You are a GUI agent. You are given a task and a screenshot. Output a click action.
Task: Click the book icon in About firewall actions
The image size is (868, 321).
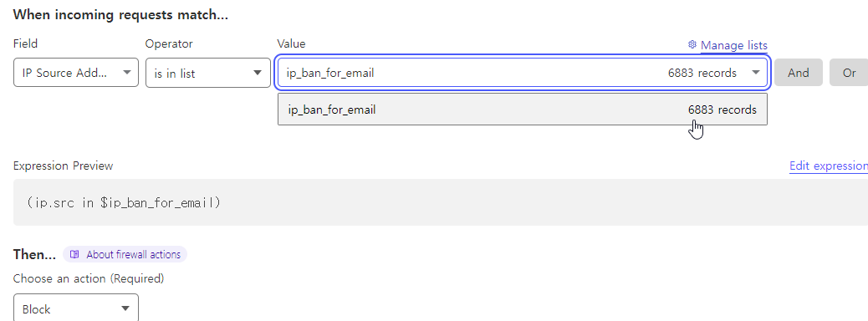[x=74, y=255]
